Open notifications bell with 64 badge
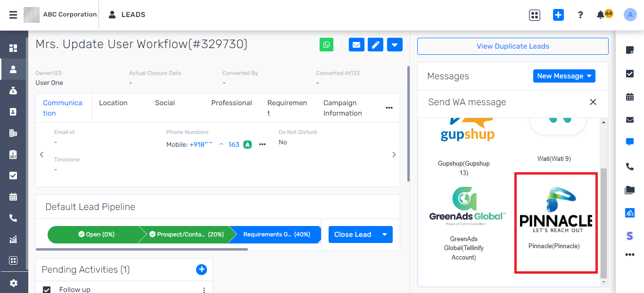The height and width of the screenshot is (293, 644). 603,15
